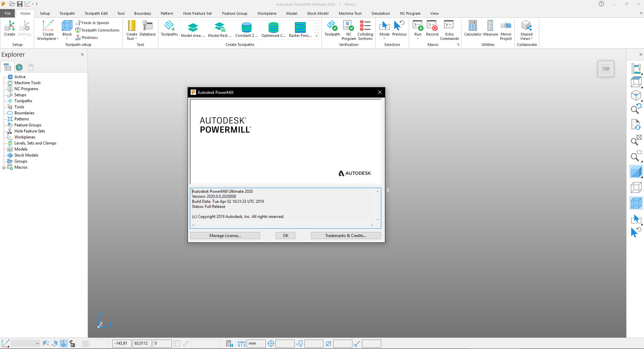Toggle plain shaded view mode

(636, 172)
